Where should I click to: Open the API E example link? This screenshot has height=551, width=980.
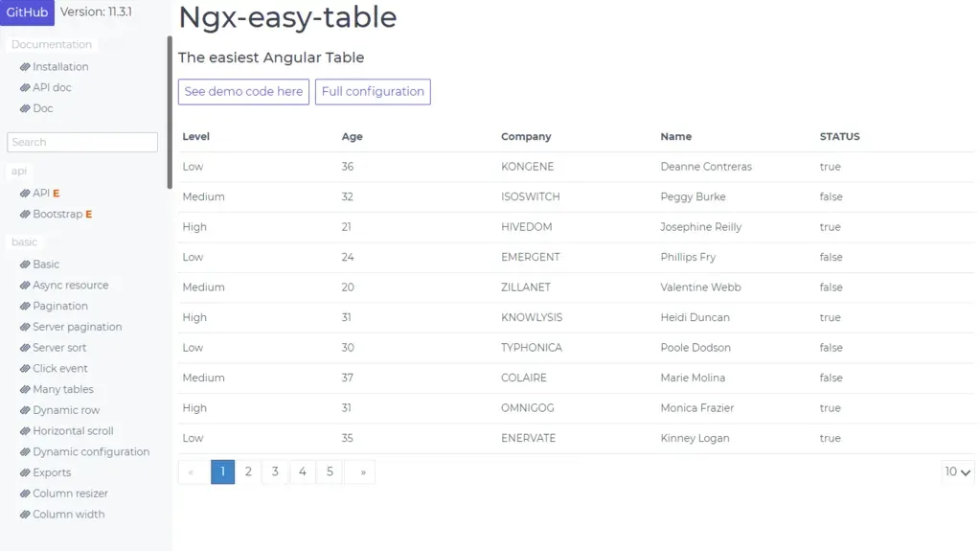pyautogui.click(x=46, y=194)
